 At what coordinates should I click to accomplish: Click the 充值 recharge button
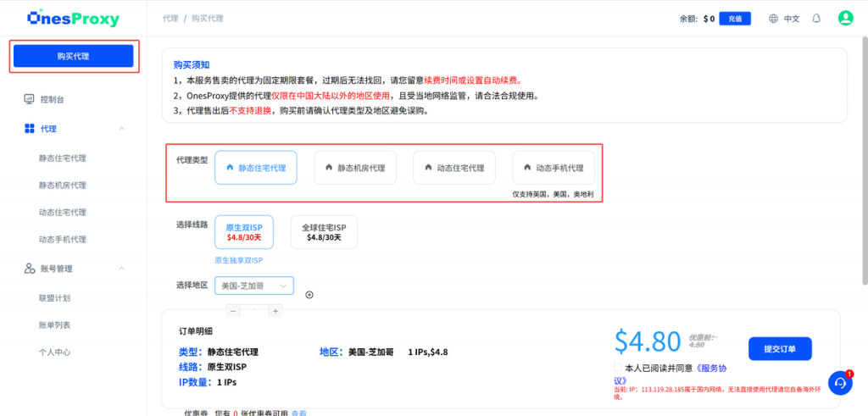735,18
